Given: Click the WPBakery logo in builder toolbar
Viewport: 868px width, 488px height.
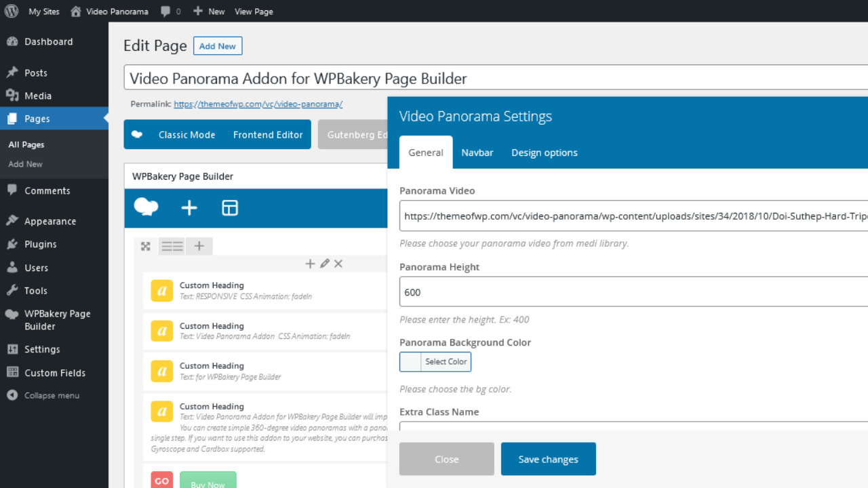Looking at the screenshot, I should point(146,207).
